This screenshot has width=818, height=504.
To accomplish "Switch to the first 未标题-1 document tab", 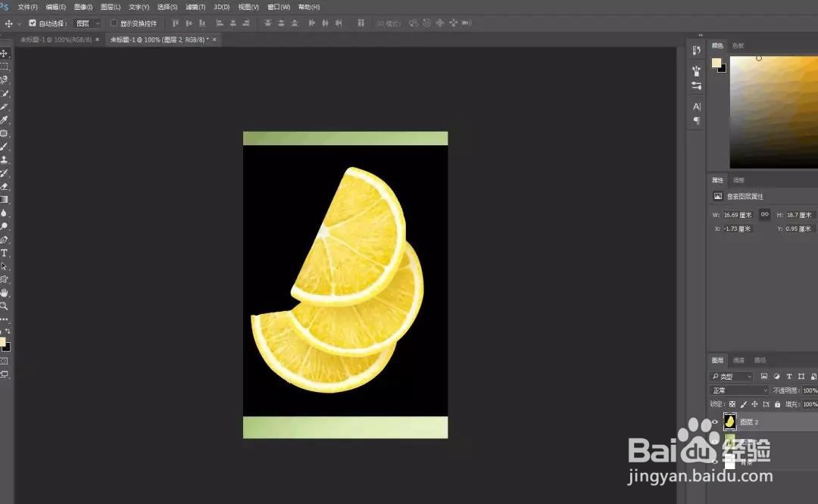I will point(56,39).
